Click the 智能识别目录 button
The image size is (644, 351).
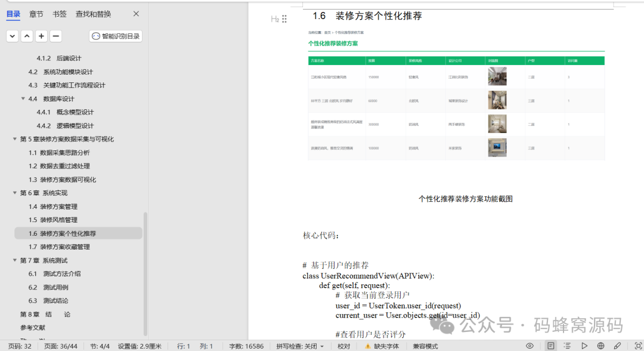click(x=116, y=36)
